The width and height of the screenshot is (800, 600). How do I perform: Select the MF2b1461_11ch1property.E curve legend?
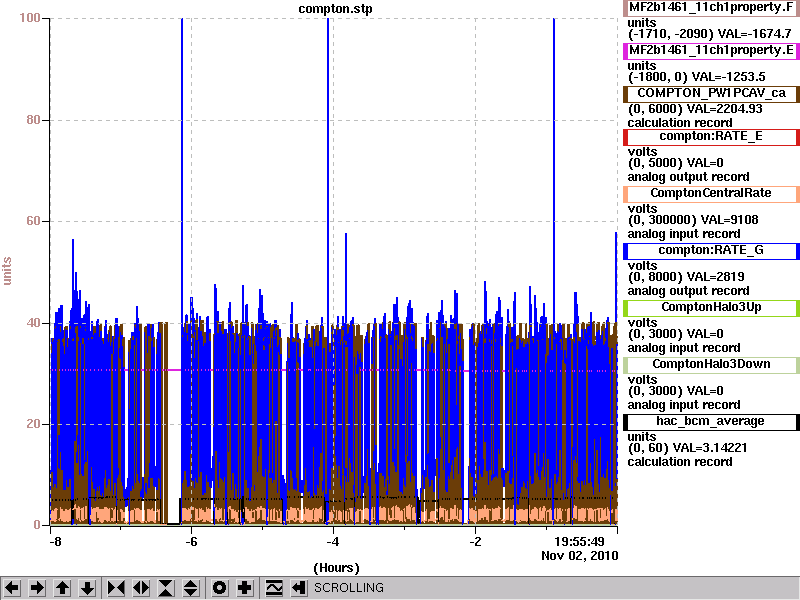click(711, 51)
